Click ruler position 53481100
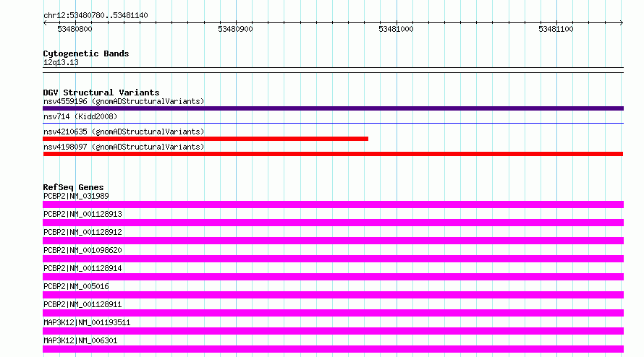This screenshot has height=357, width=644. coord(556,29)
